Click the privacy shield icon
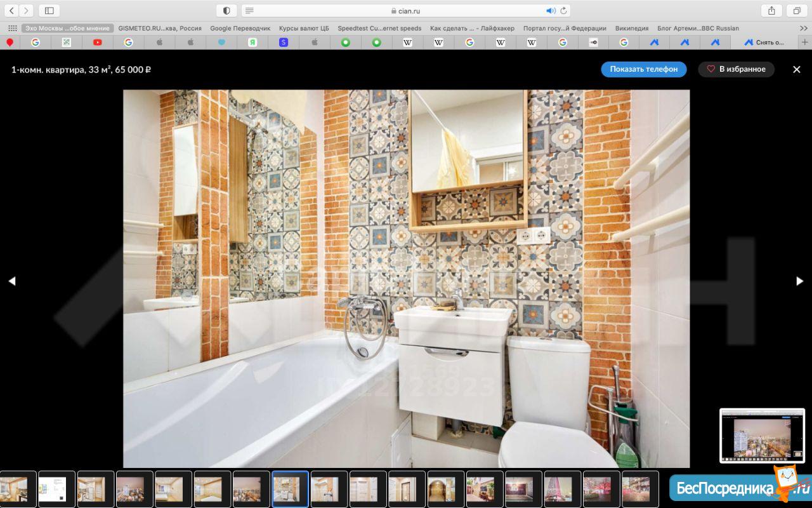This screenshot has width=812, height=508. (x=226, y=11)
